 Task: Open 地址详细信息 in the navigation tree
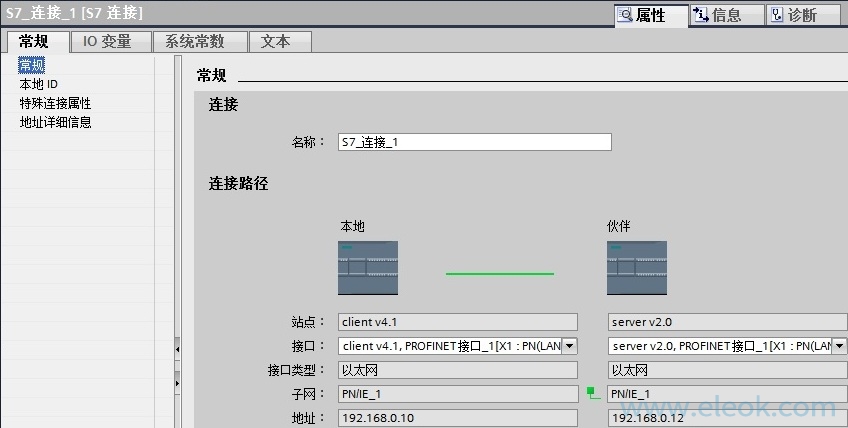coord(55,122)
